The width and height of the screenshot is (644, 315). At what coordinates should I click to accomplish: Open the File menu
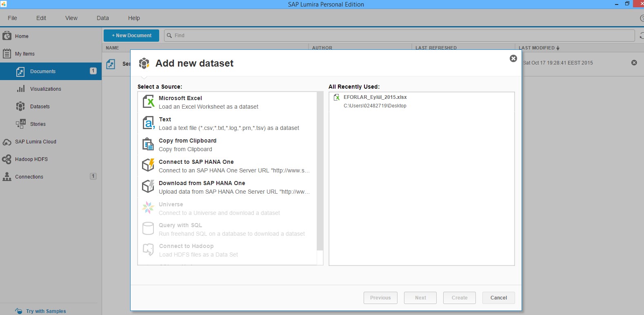(12, 18)
